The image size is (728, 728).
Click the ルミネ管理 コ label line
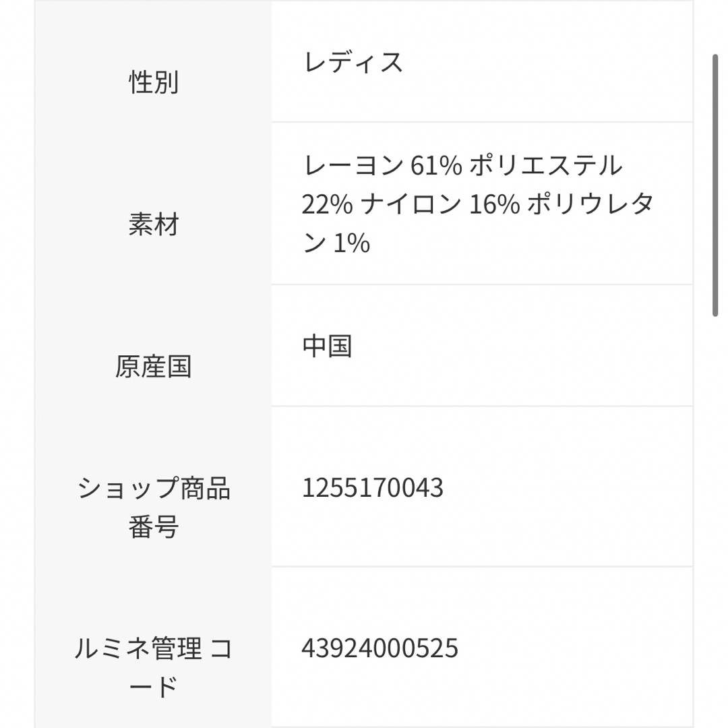[153, 648]
